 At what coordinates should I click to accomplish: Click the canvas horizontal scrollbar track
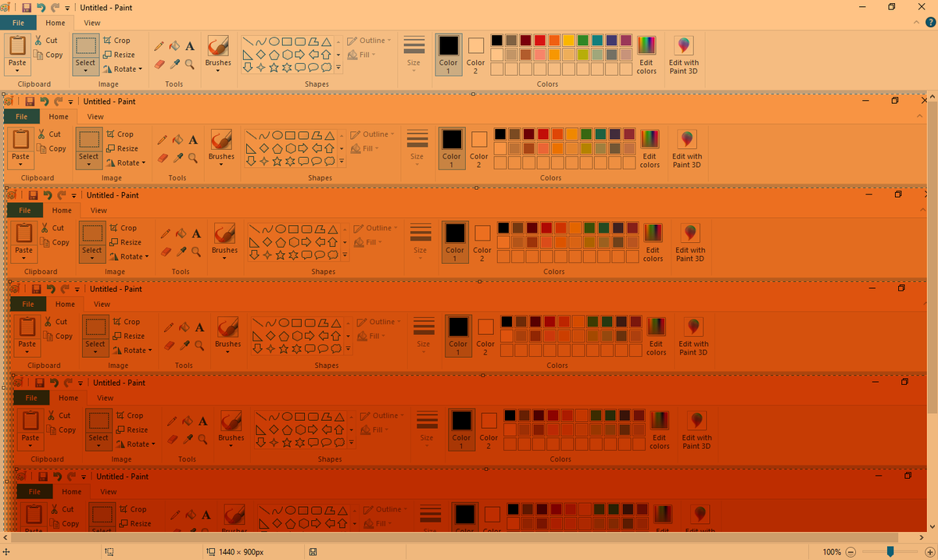point(462,538)
